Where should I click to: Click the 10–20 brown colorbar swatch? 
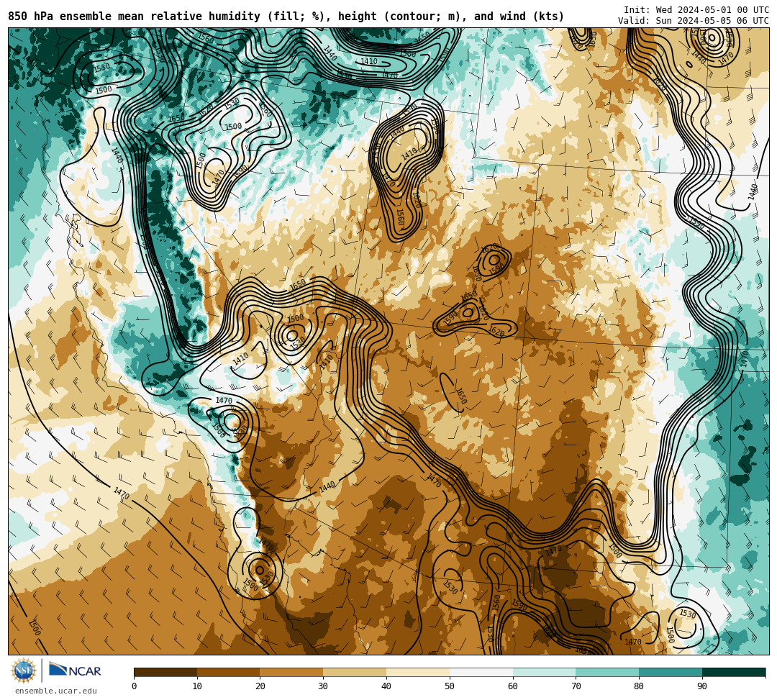click(x=229, y=672)
